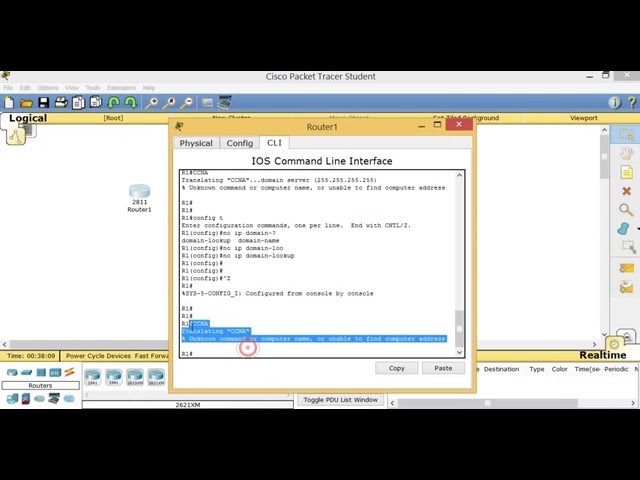640x480 pixels.
Task: Click the Help question mark icon
Action: (632, 102)
